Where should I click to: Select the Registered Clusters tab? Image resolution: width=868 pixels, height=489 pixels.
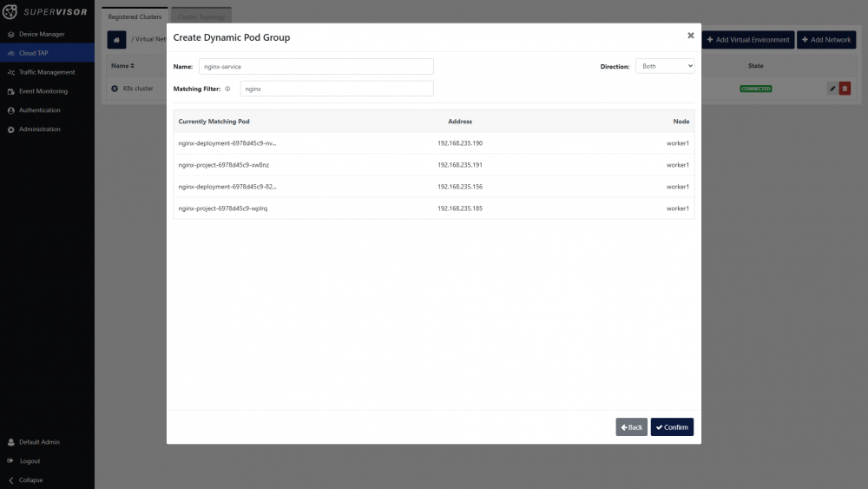pos(135,17)
